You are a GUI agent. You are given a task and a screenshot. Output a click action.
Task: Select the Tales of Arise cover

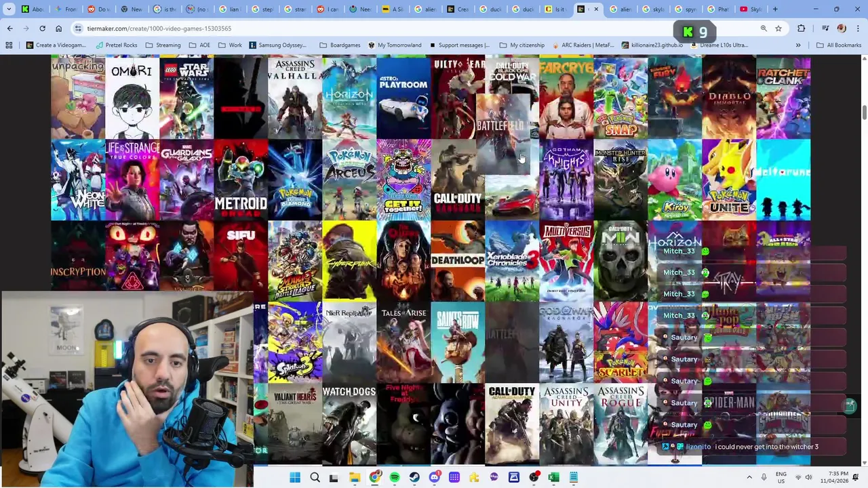pyautogui.click(x=403, y=342)
